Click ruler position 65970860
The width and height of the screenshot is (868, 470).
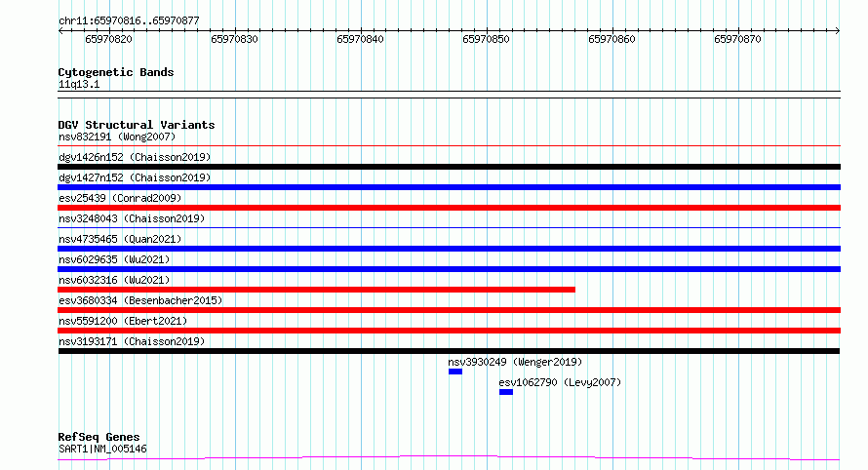coord(612,39)
